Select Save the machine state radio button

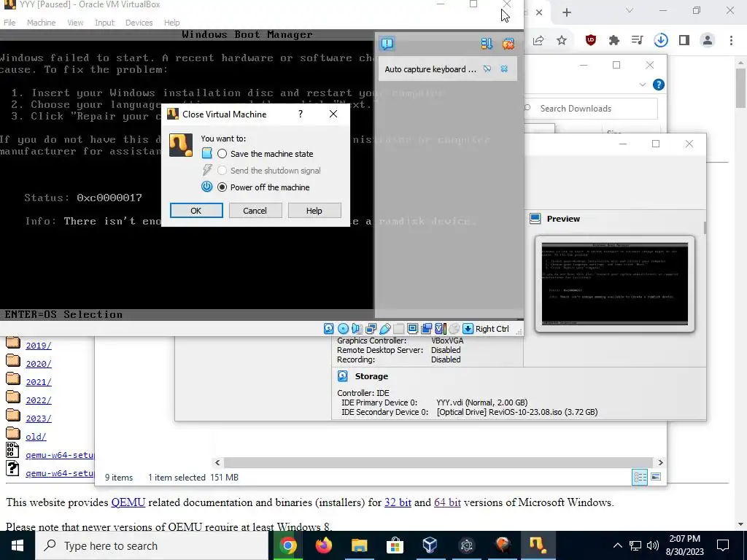222,154
